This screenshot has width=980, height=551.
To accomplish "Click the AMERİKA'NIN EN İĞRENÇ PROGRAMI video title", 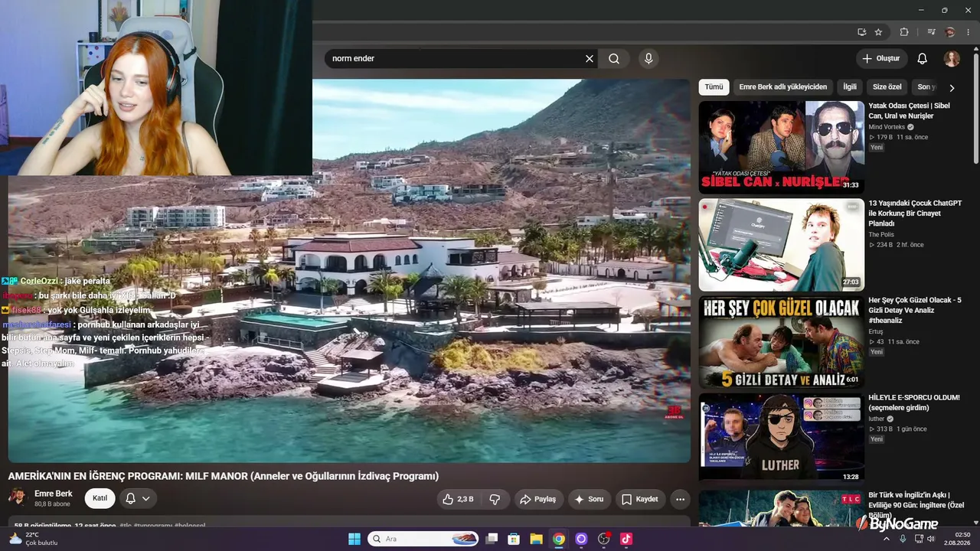I will pyautogui.click(x=224, y=476).
